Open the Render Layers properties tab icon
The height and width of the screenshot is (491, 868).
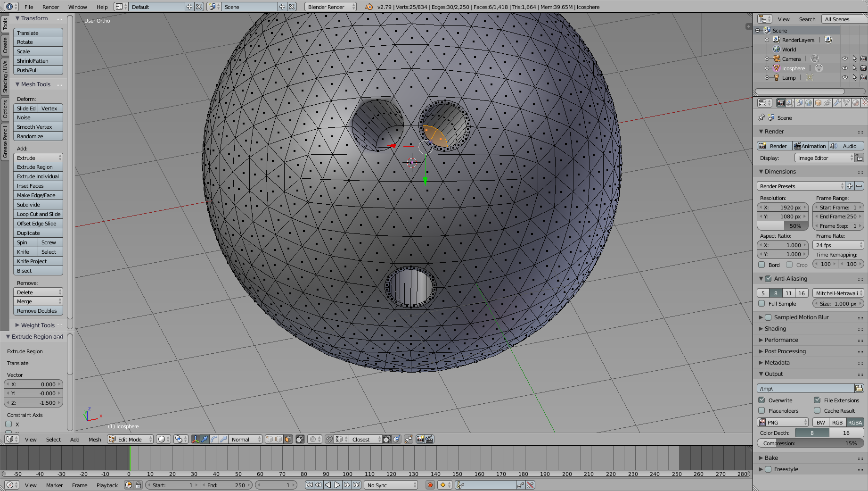coord(790,103)
